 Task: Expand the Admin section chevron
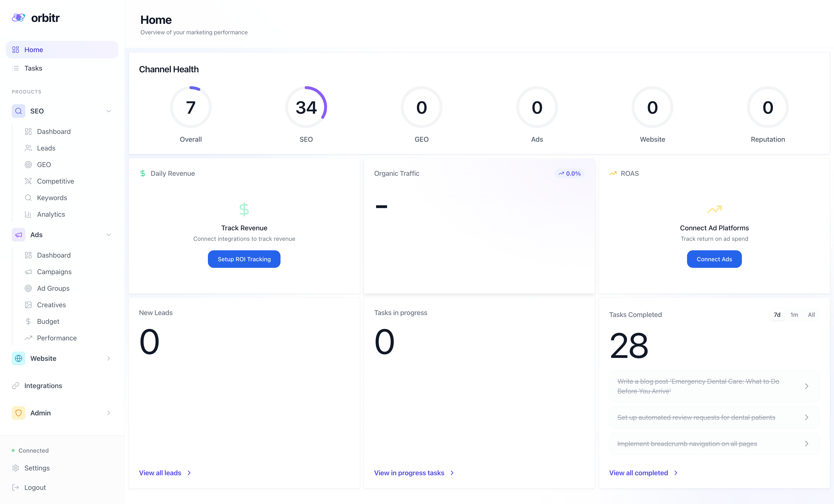pyautogui.click(x=109, y=413)
